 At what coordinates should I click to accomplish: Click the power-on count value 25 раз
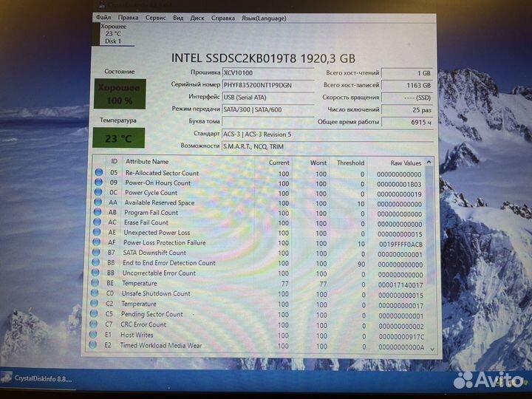click(x=407, y=110)
